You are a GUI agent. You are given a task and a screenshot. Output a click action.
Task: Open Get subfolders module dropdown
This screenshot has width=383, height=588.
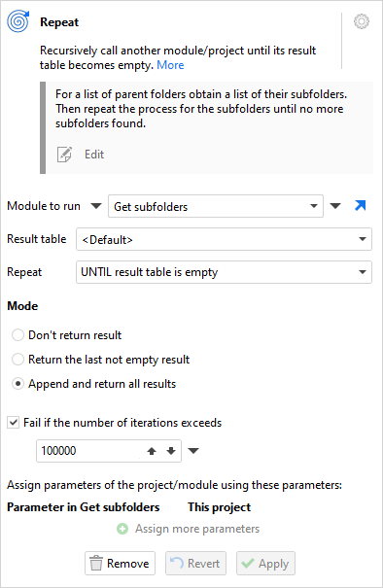[x=216, y=206]
